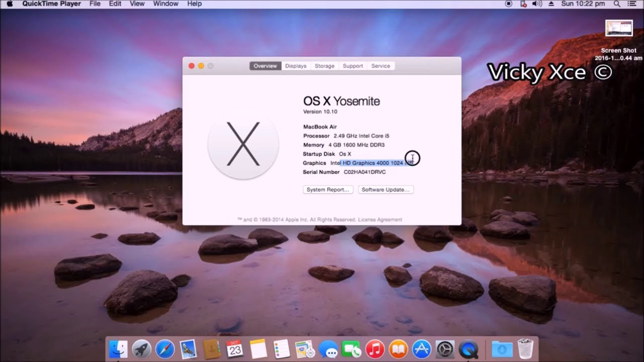Open the Help menu
The image size is (644, 362).
(194, 4)
